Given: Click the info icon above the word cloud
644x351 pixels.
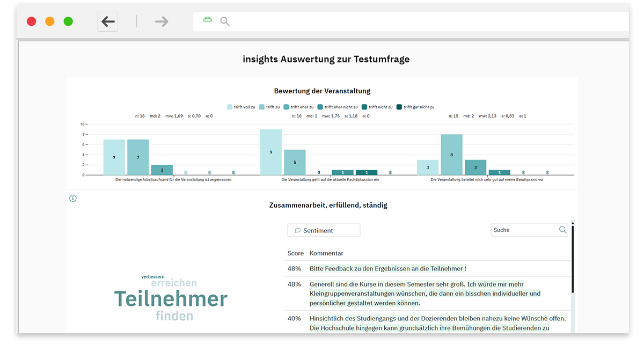Looking at the screenshot, I should click(73, 198).
